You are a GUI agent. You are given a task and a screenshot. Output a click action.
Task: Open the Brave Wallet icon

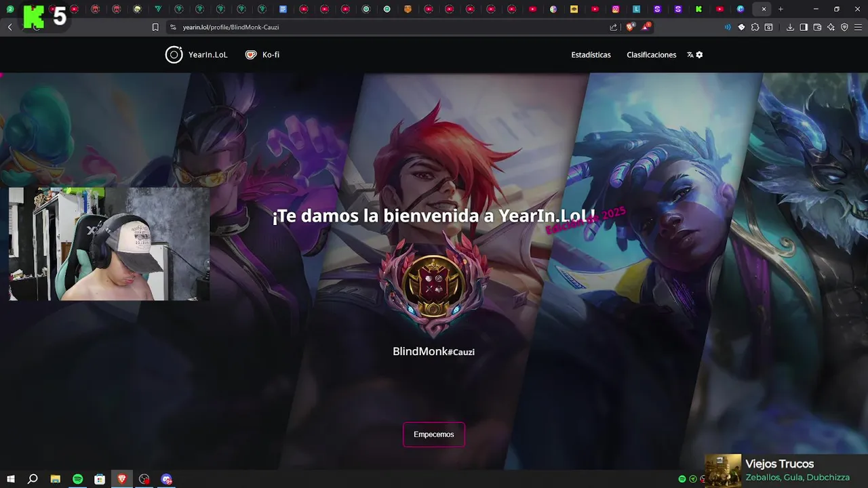817,27
